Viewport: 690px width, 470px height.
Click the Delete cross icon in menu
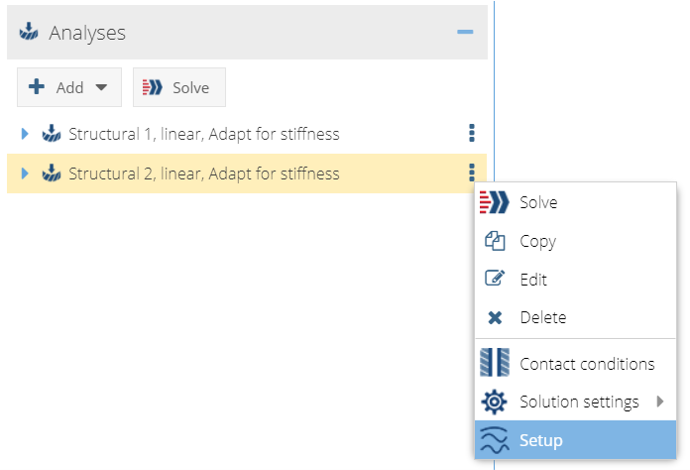(495, 318)
